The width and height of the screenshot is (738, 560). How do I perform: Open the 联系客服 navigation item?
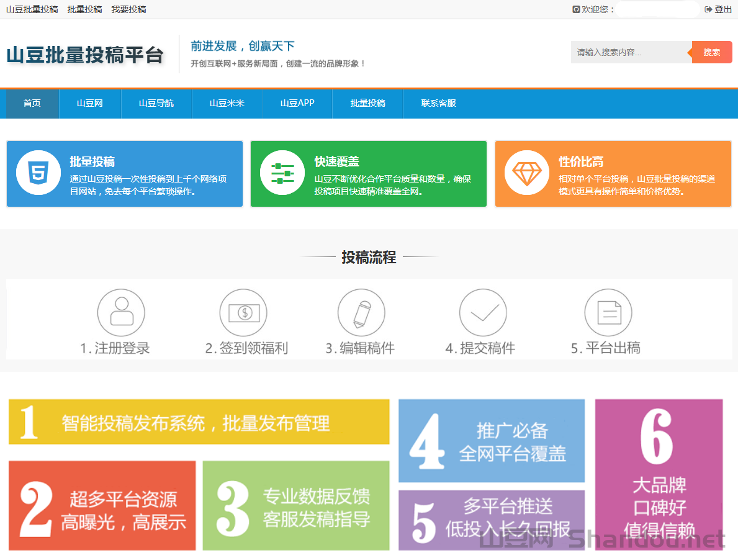[439, 104]
